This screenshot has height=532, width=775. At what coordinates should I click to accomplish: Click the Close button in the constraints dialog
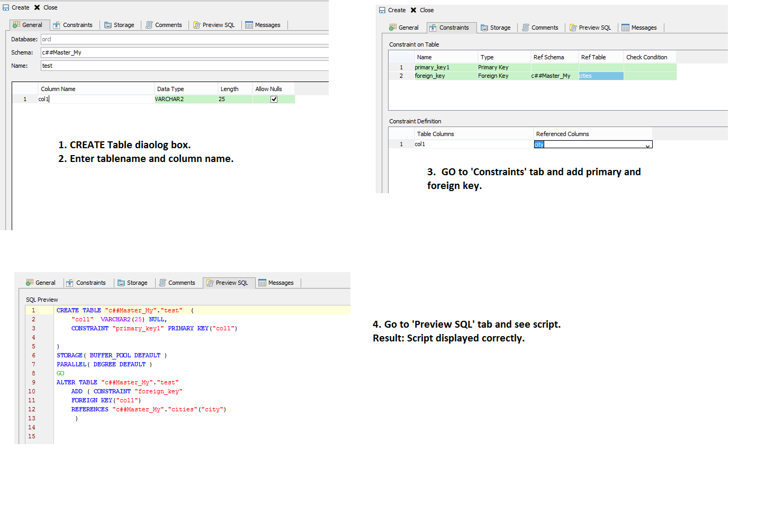tap(423, 10)
